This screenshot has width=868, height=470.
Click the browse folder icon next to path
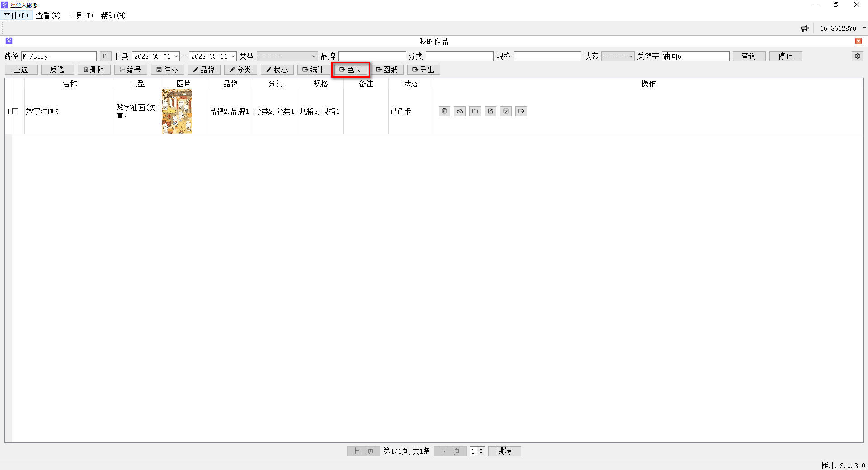[105, 56]
